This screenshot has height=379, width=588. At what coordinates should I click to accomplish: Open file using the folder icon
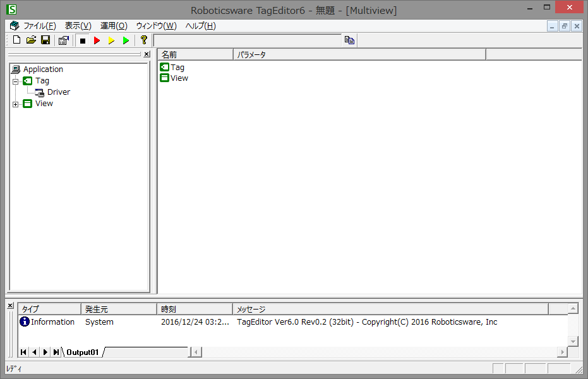[x=31, y=40]
